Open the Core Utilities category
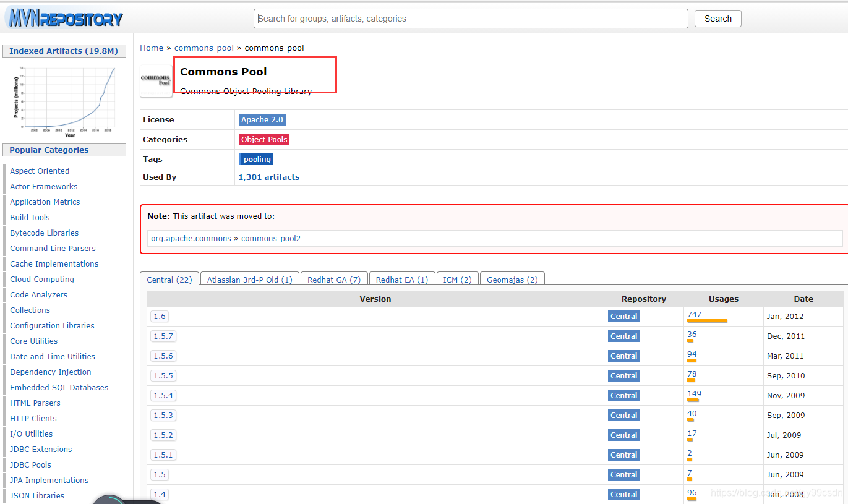The height and width of the screenshot is (504, 848). coord(34,341)
